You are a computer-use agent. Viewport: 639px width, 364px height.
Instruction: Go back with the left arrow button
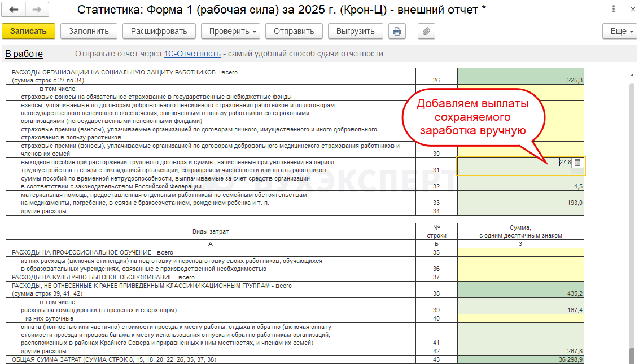pos(14,10)
